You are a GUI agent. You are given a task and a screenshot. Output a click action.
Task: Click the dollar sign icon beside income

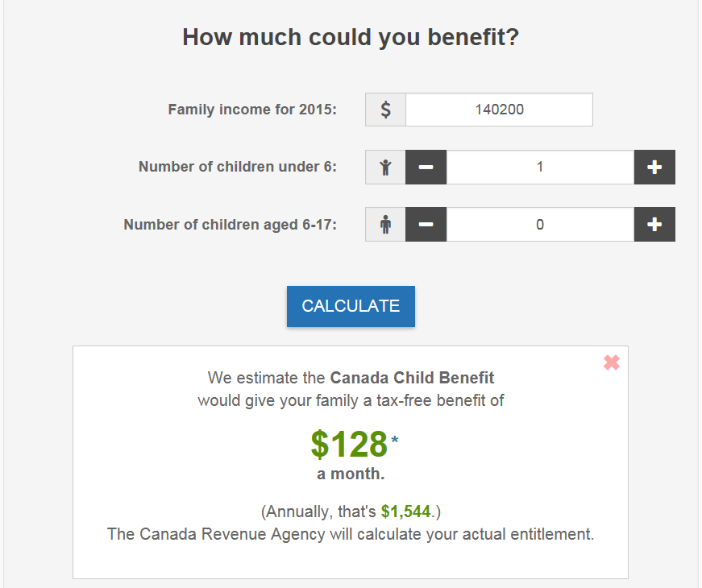(x=386, y=110)
